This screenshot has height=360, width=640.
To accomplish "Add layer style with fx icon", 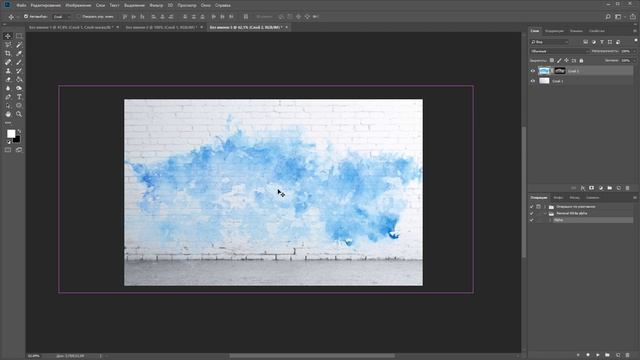I will pyautogui.click(x=582, y=188).
